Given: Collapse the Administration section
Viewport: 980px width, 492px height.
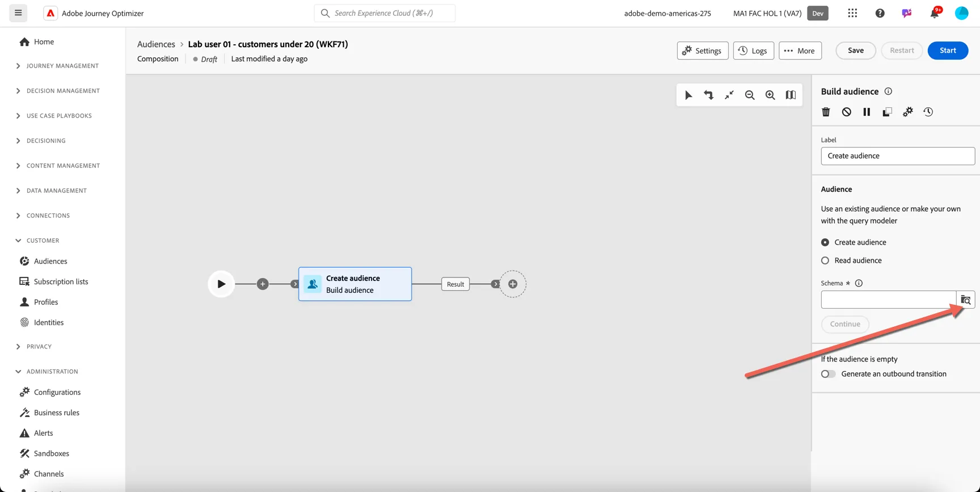Looking at the screenshot, I should pyautogui.click(x=47, y=372).
